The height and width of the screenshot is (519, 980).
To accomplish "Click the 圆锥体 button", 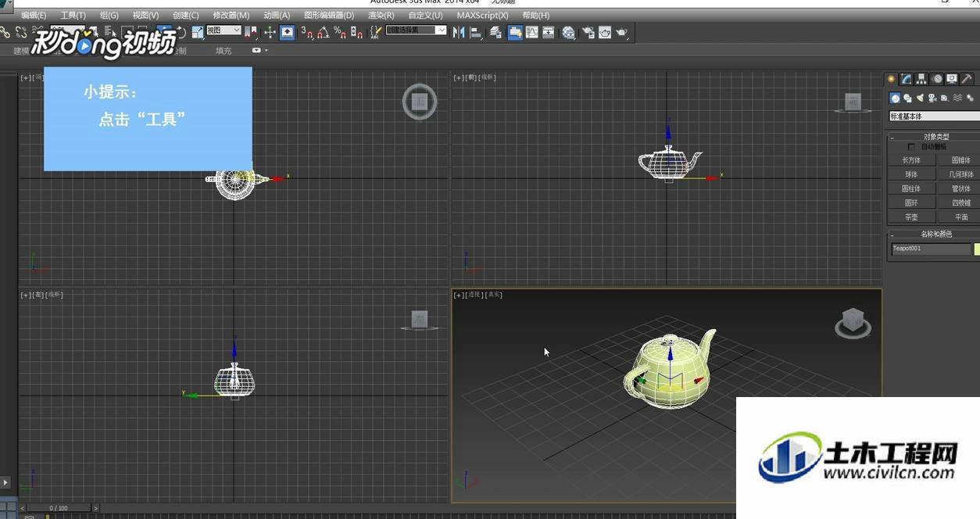I will click(x=960, y=160).
